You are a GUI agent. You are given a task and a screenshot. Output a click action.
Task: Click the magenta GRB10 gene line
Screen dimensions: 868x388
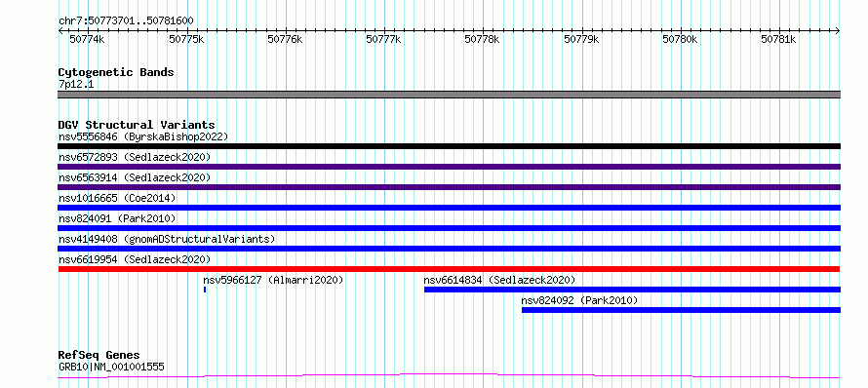coord(449,376)
